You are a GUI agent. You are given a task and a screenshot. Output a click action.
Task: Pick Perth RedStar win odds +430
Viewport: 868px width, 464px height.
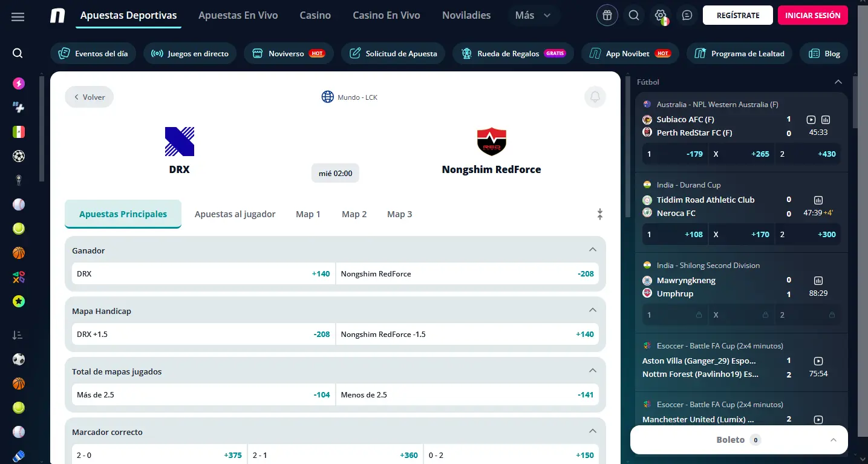click(x=808, y=154)
